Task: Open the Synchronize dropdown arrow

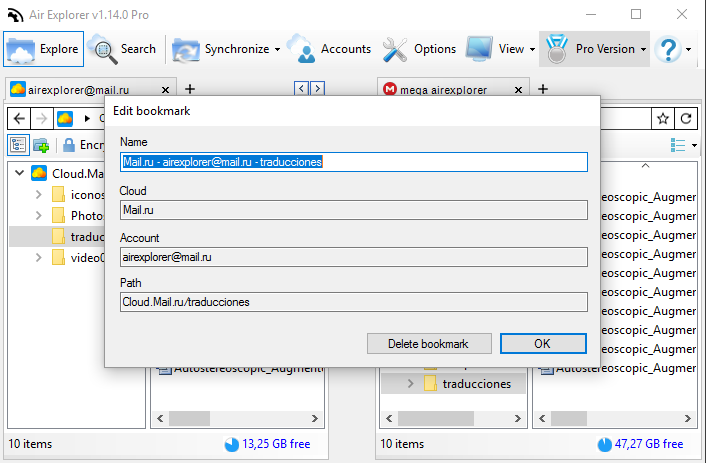Action: click(x=277, y=49)
